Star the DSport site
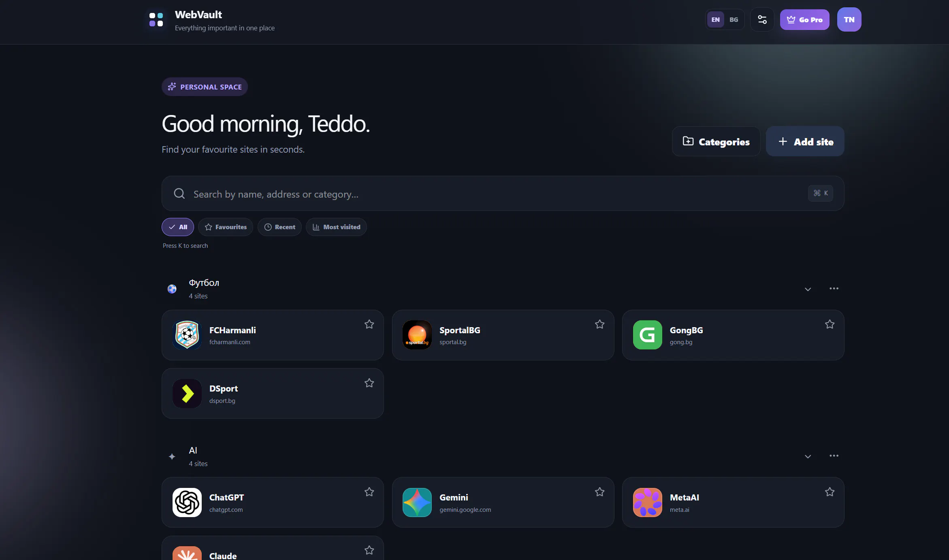This screenshot has width=949, height=560. point(369,383)
